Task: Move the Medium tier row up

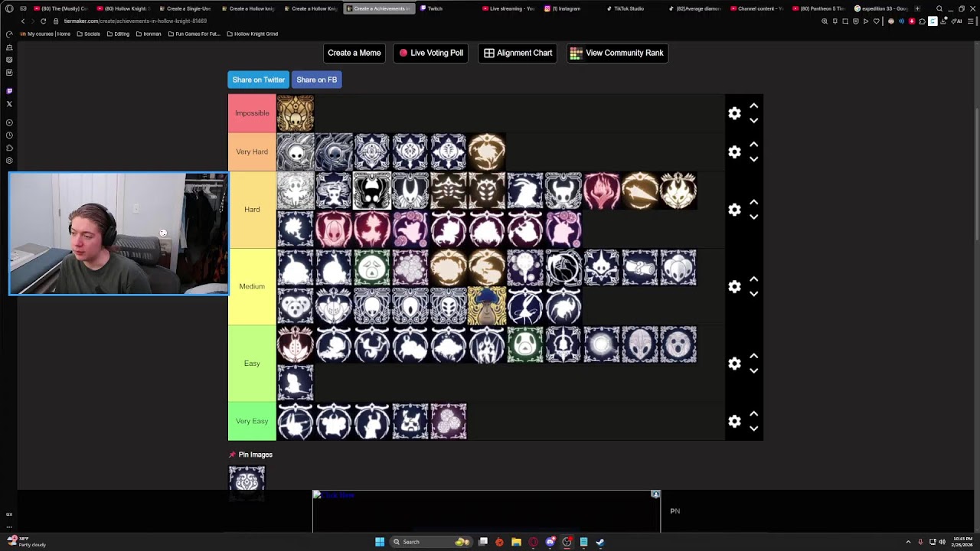Action: pyautogui.click(x=753, y=279)
